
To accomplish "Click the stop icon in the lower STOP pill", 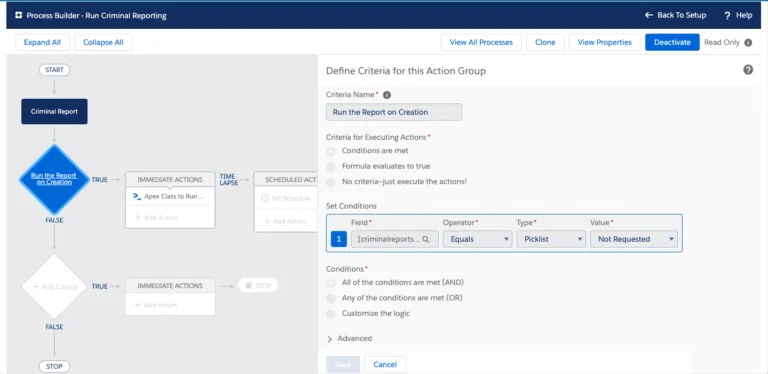I will 248,285.
